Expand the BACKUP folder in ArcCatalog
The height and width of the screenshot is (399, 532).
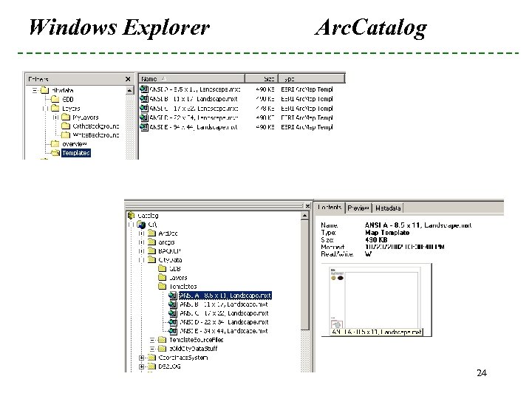click(141, 251)
